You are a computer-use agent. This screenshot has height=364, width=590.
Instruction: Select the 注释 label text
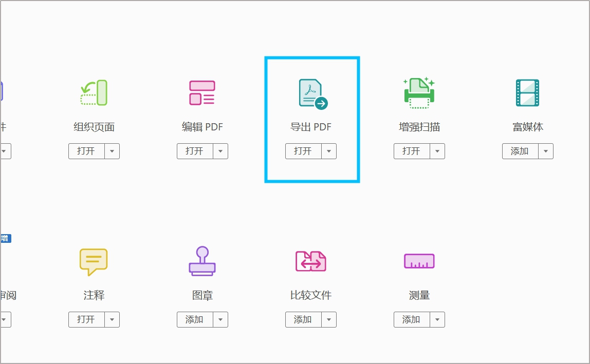[x=94, y=296]
